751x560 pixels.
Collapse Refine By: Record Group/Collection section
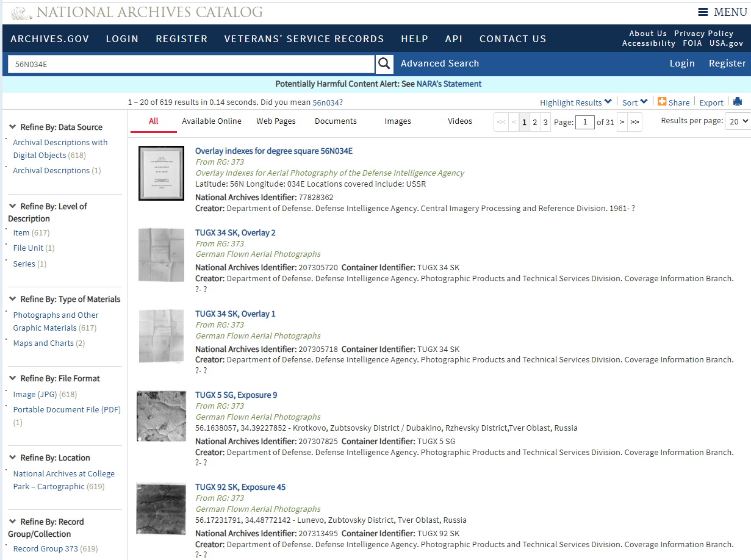pos(13,522)
